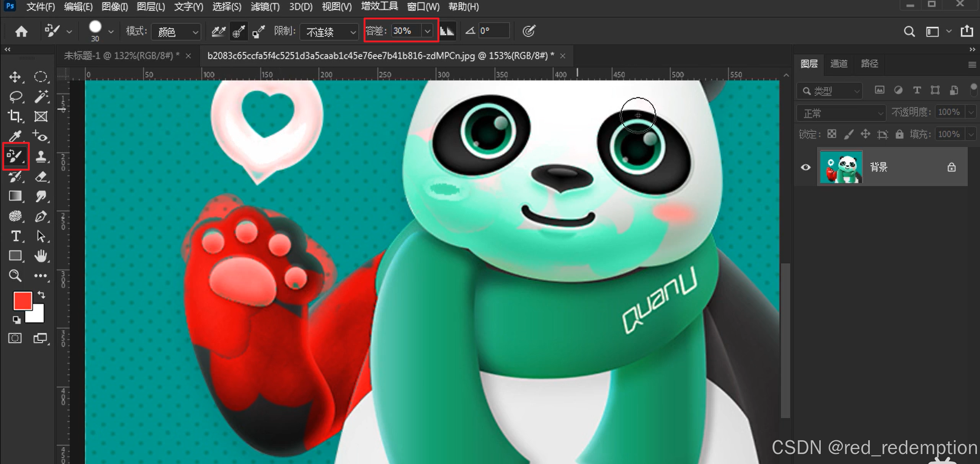Switch to the 未标题-1 document tab

[x=121, y=56]
